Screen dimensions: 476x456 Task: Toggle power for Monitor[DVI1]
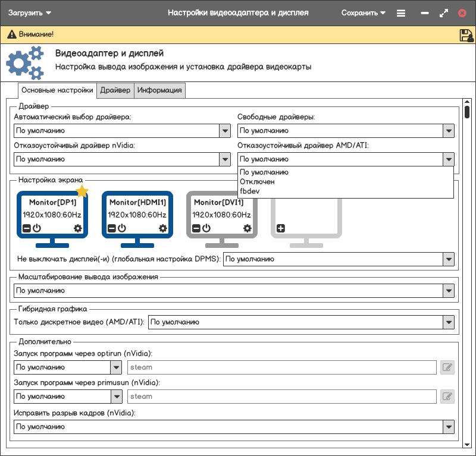coord(206,228)
